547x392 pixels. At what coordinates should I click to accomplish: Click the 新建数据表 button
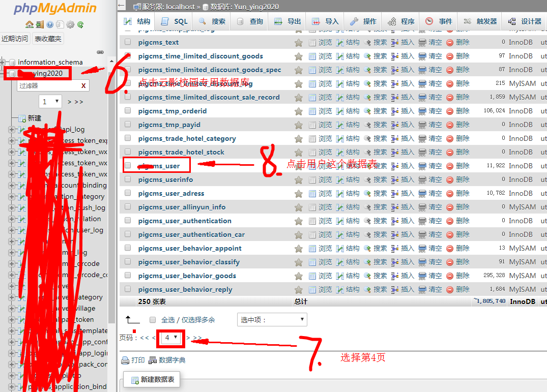tap(152, 379)
